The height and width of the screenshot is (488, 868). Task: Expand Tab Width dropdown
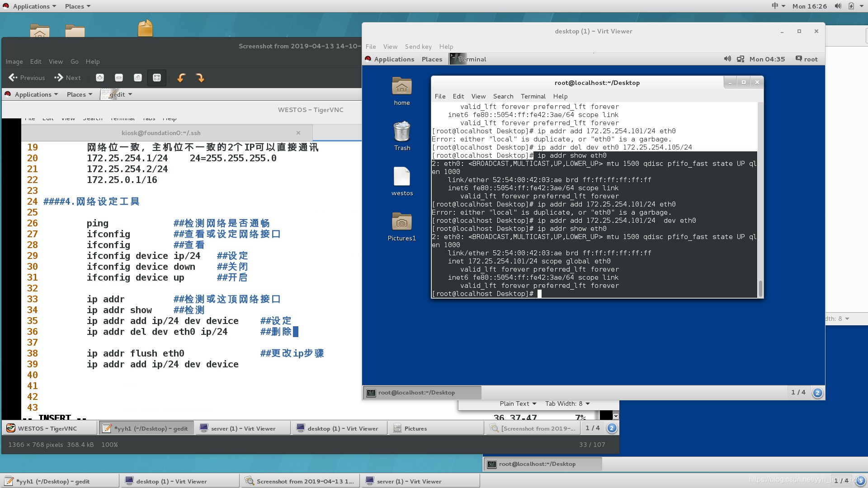point(567,404)
